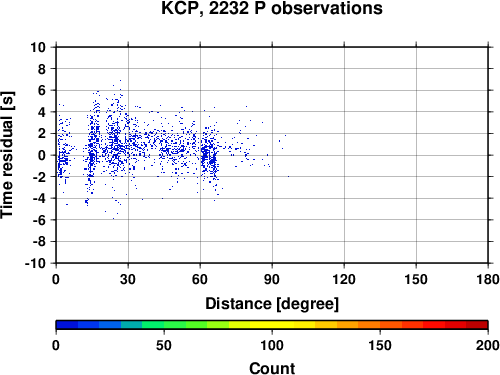This screenshot has width=500, height=375.
Task: Click the colorbar tick label 200
Action: (x=488, y=345)
